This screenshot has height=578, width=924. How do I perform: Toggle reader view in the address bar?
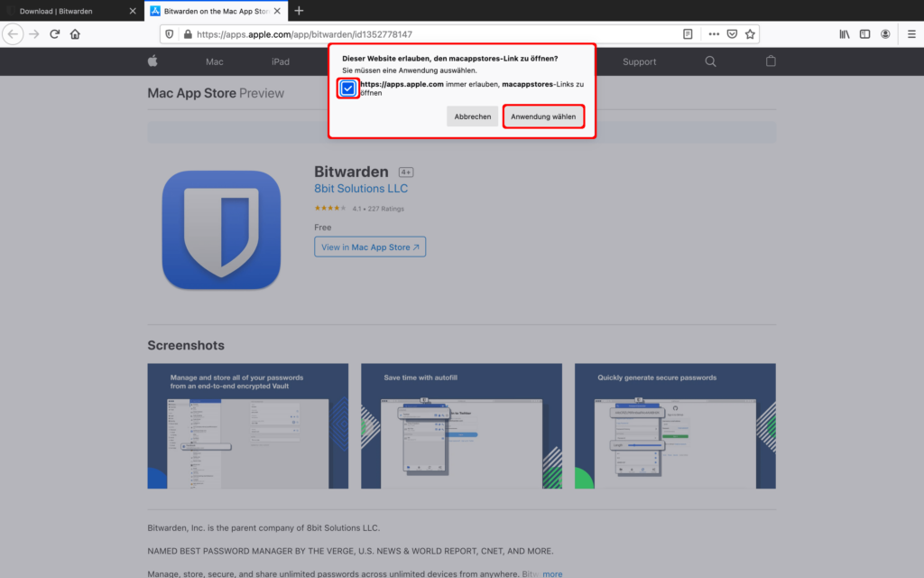click(688, 34)
